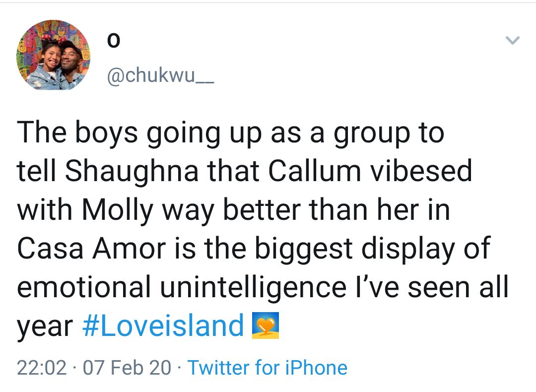Open the tweet options chevron menu
Viewport: 536px width, 392px height.
513,41
